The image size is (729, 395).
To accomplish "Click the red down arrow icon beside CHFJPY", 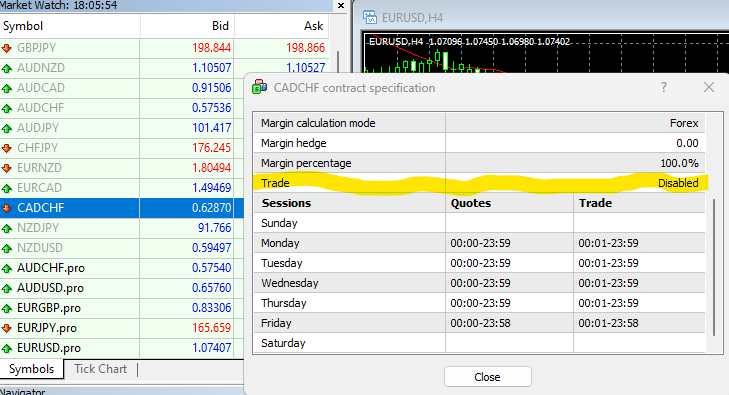I will 7,148.
